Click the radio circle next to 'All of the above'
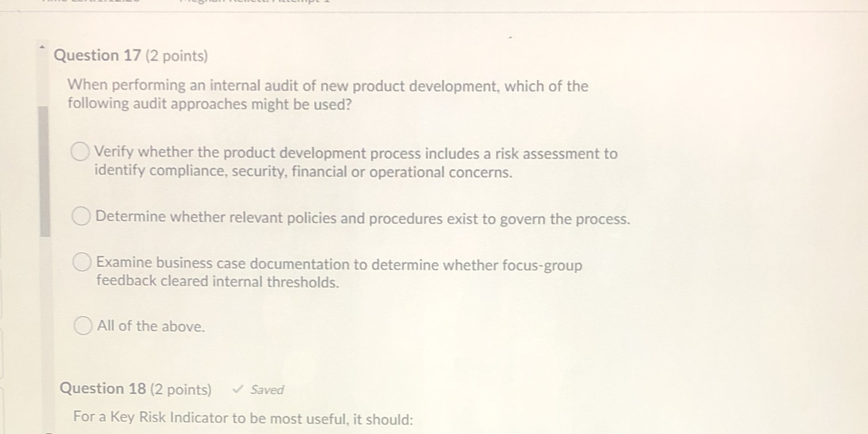The image size is (868, 434). click(82, 326)
